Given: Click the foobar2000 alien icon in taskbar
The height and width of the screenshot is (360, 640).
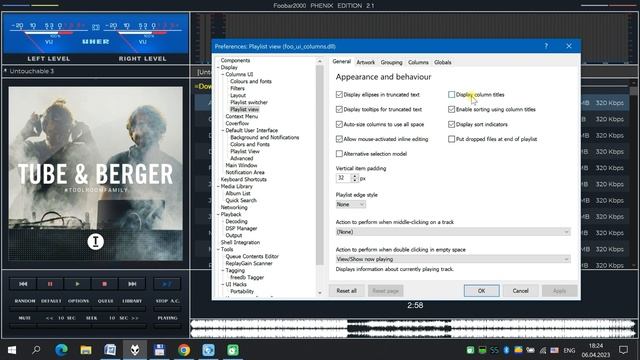Looking at the screenshot, I should coord(135,350).
